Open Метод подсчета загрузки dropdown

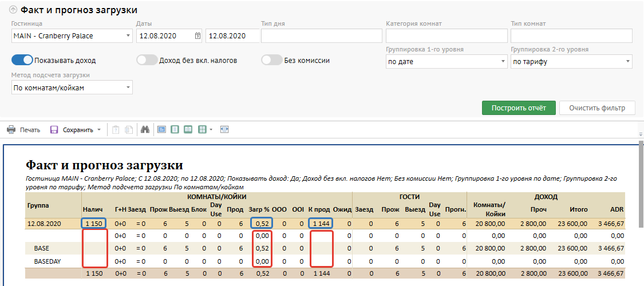[x=72, y=88]
